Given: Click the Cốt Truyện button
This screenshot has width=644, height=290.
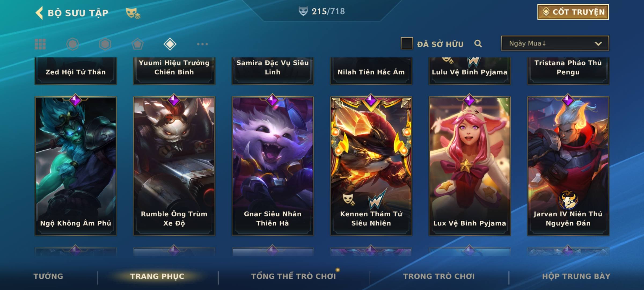Looking at the screenshot, I should (573, 12).
